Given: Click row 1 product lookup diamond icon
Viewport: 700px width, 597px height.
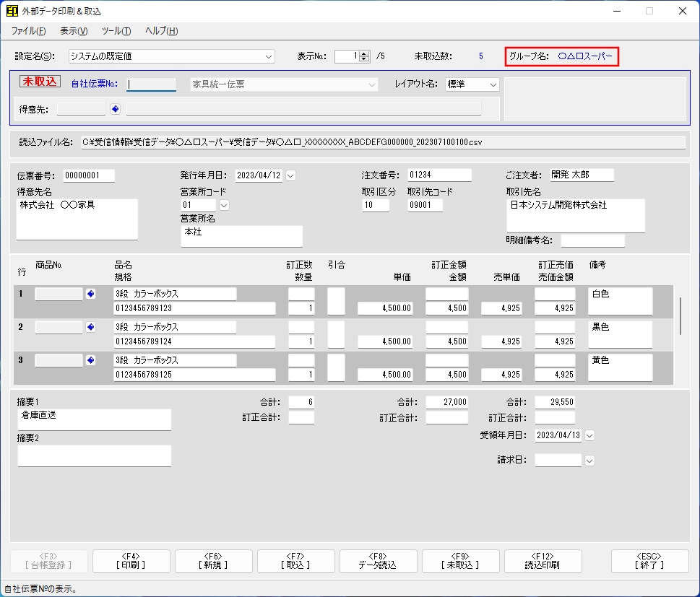Looking at the screenshot, I should pos(90,294).
